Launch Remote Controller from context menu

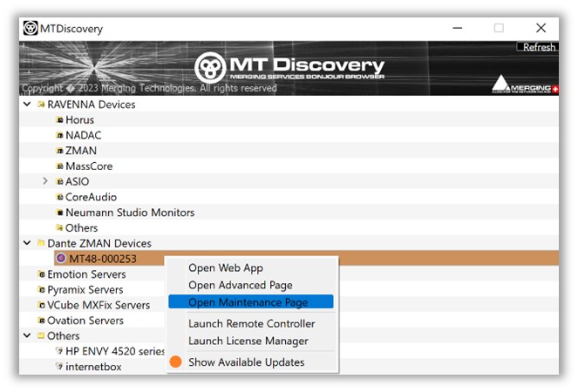pos(251,324)
